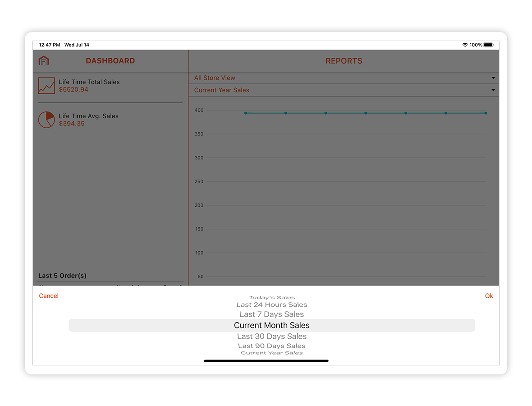Click the 100% battery percentage
532x406 pixels.
(x=476, y=45)
